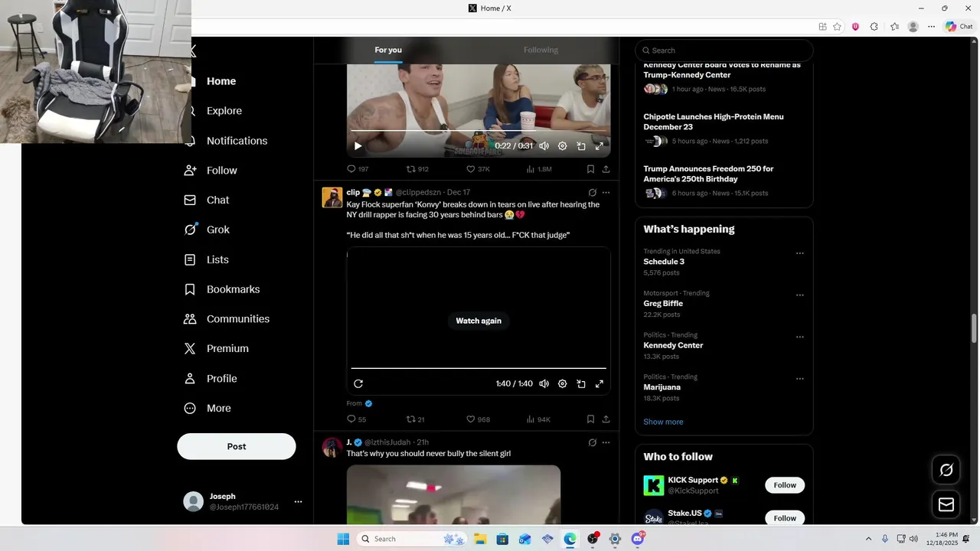Follow the KICK Support account
980x551 pixels.
pos(785,485)
